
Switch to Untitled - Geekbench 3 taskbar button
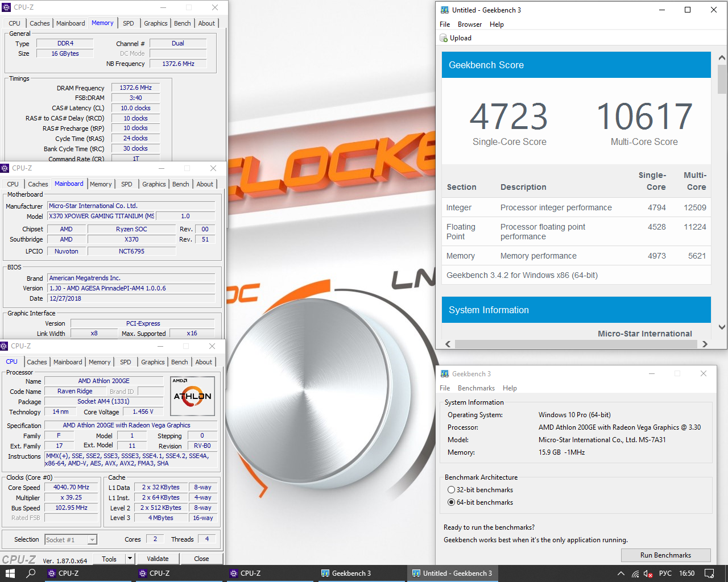click(452, 573)
